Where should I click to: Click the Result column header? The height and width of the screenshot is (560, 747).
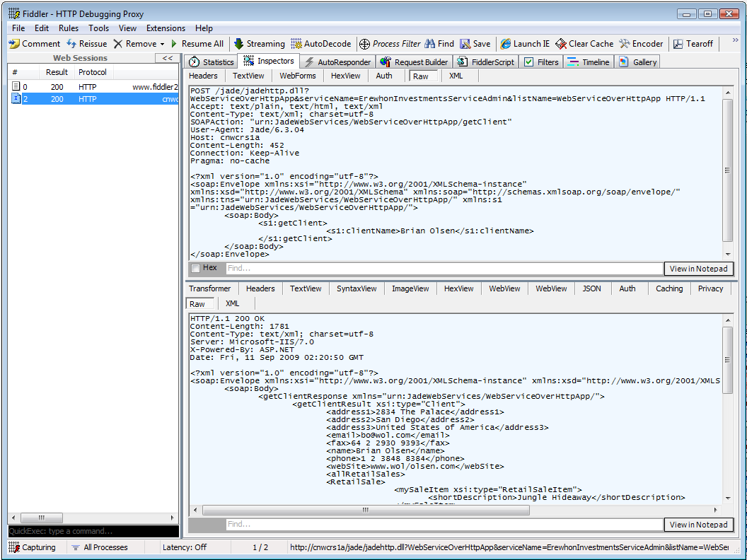[57, 72]
